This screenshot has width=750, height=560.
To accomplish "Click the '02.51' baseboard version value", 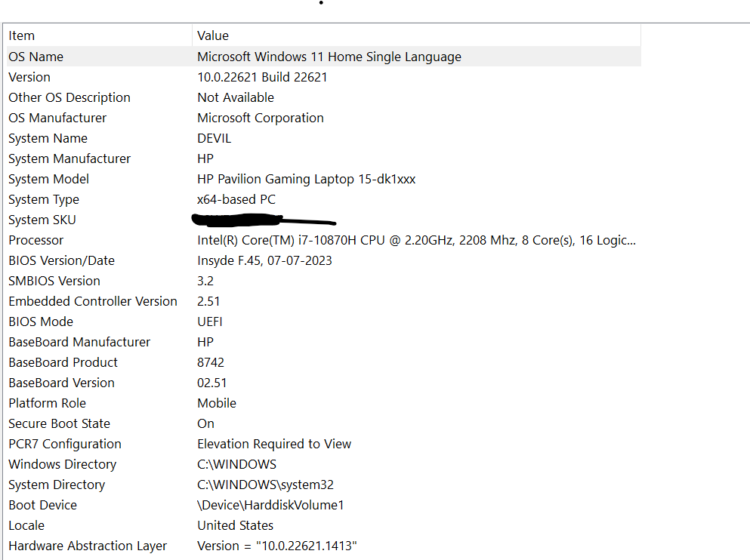I will [x=212, y=383].
